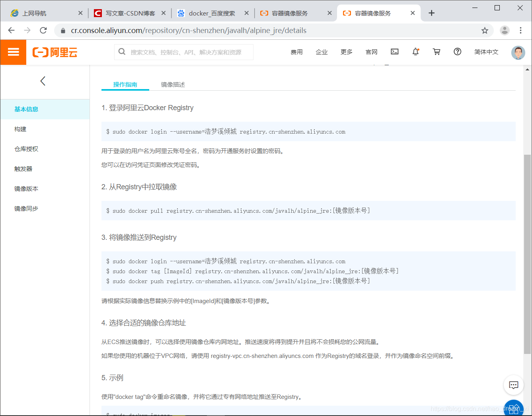Close the docker_百度搜索 tab

[x=247, y=13]
